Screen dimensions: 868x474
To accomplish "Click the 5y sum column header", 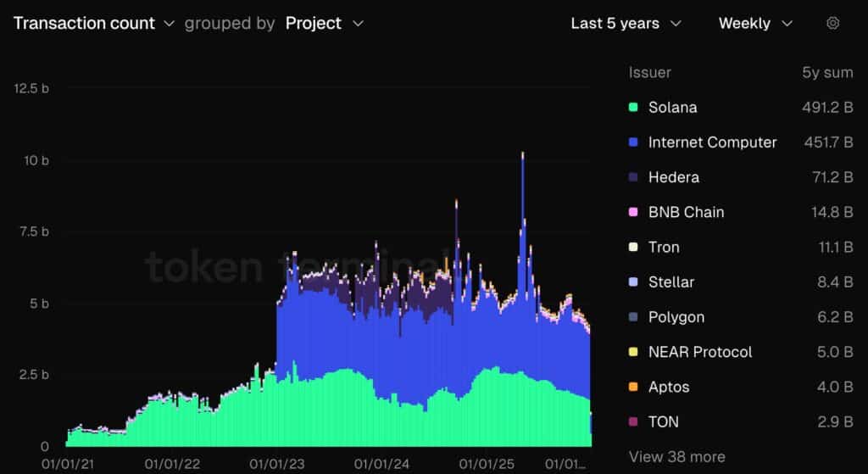I will coord(827,73).
